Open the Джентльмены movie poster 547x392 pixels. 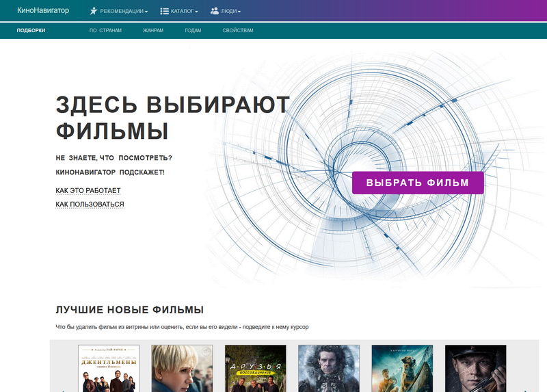[109, 368]
